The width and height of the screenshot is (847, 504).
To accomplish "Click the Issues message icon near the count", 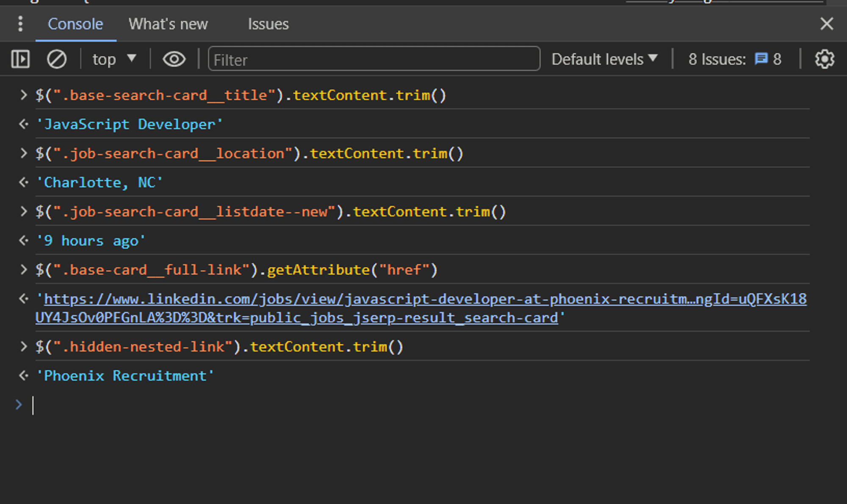I will click(761, 59).
